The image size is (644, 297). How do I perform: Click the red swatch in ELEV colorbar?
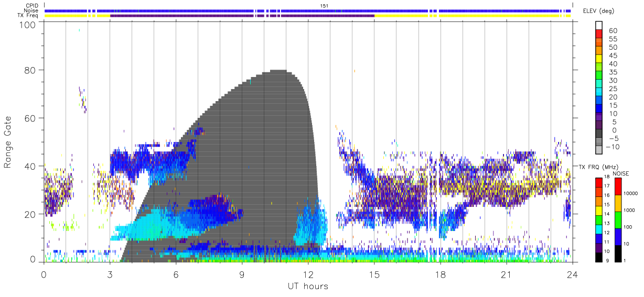[x=599, y=34]
